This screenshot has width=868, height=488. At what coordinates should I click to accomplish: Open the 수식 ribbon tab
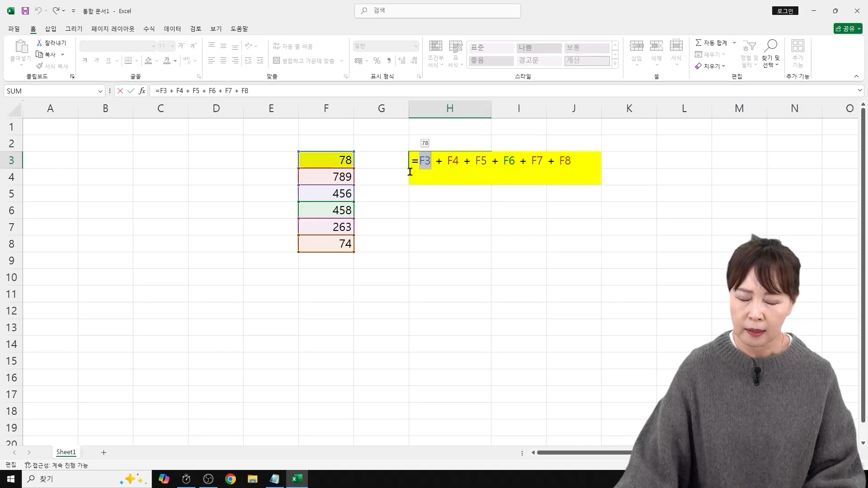(x=149, y=28)
